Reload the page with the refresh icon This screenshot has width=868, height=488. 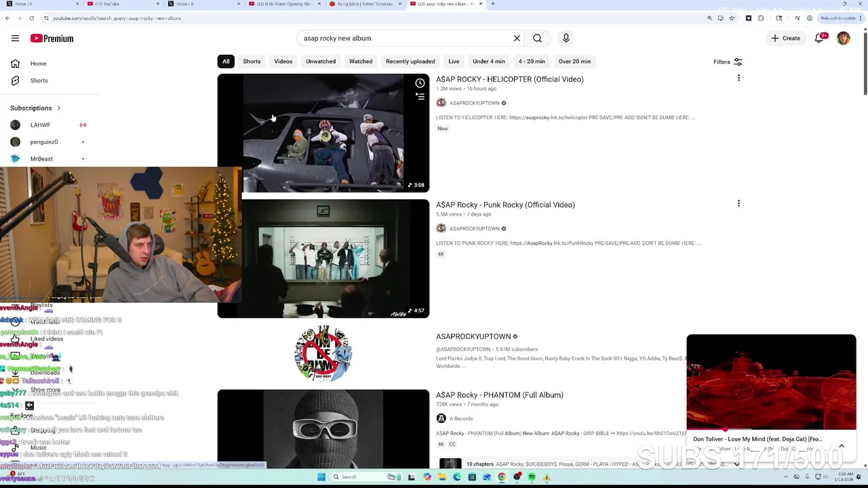pos(31,18)
